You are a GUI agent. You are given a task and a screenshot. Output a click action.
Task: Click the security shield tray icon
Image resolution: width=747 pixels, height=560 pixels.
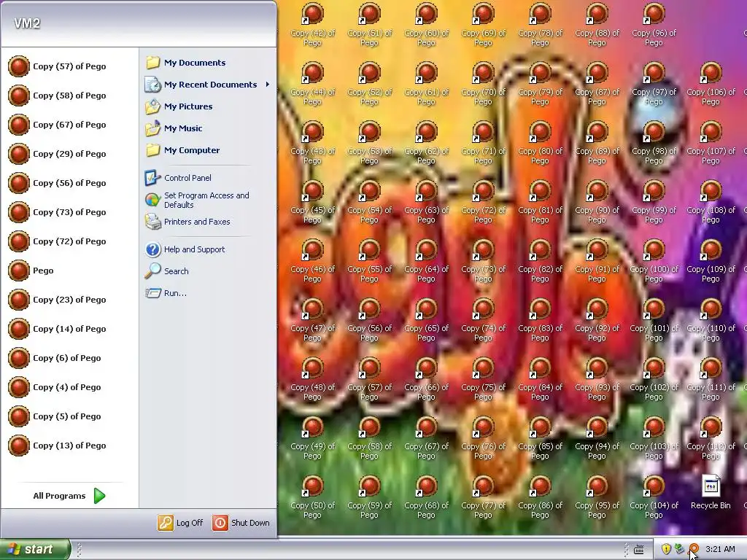[666, 549]
